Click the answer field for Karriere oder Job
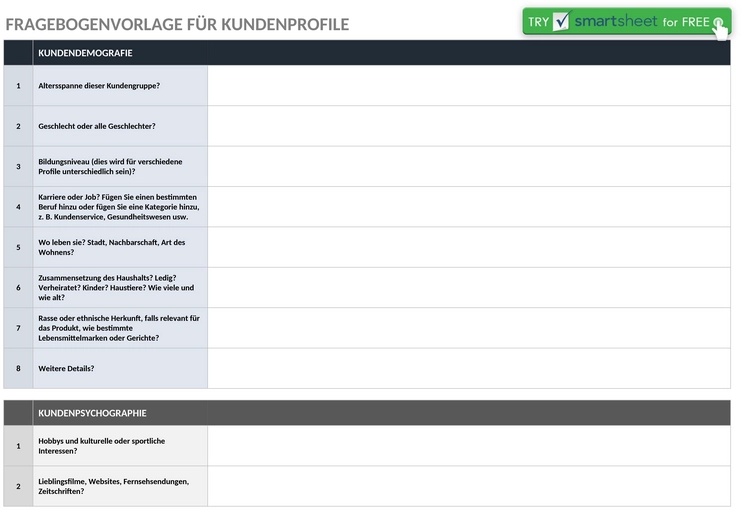The height and width of the screenshot is (510, 742). 469,207
